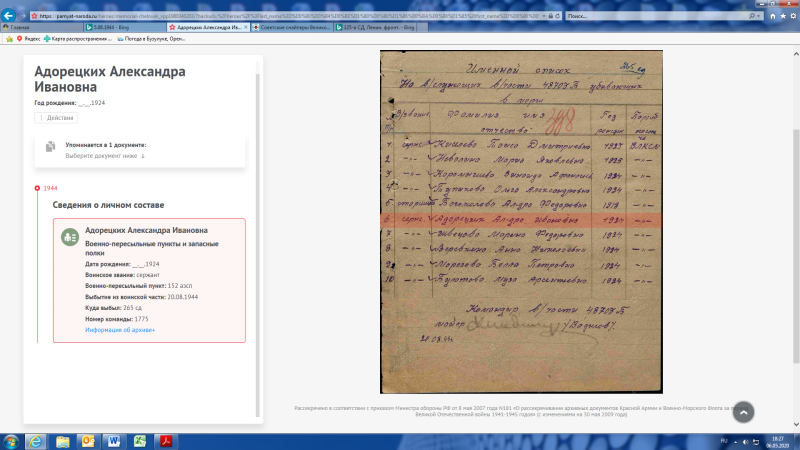Switch to the 'Главная' tab
Image resolution: width=800 pixels, height=450 pixels.
coord(42,27)
